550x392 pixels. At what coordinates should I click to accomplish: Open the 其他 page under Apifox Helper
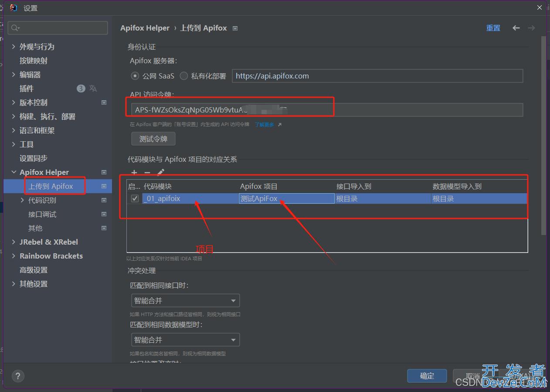[x=35, y=228]
